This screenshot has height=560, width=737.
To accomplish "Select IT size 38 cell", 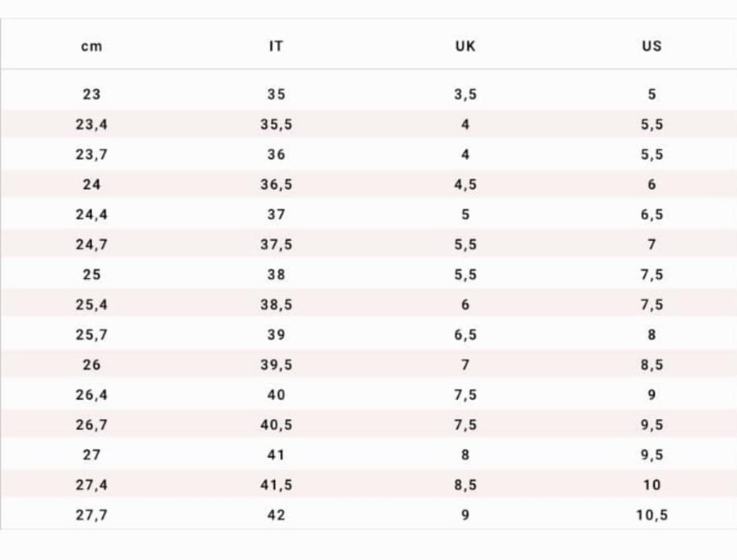I will tap(277, 275).
